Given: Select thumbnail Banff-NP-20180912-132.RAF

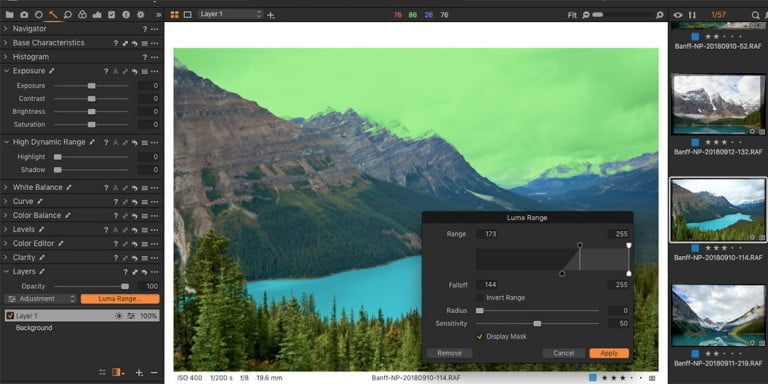Looking at the screenshot, I should (719, 104).
